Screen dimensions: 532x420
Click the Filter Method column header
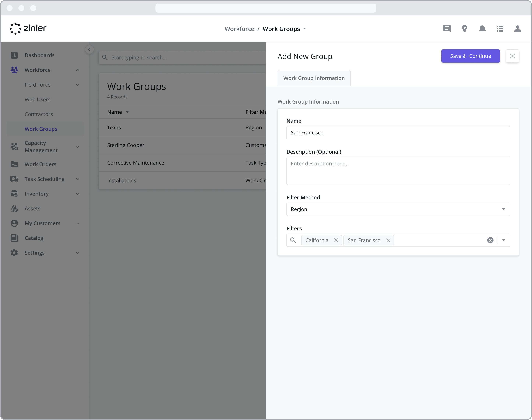click(256, 112)
